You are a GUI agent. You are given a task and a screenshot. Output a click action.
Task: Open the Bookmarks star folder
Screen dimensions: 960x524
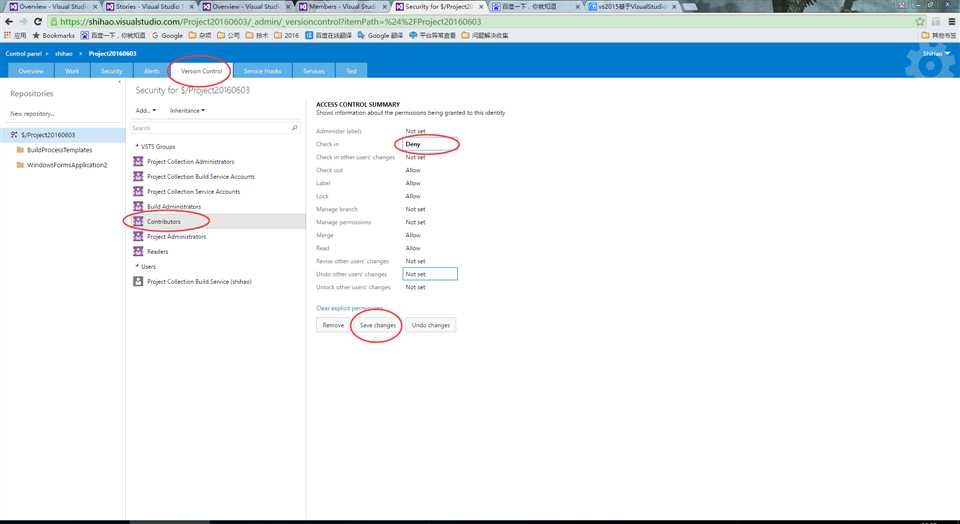[x=53, y=36]
